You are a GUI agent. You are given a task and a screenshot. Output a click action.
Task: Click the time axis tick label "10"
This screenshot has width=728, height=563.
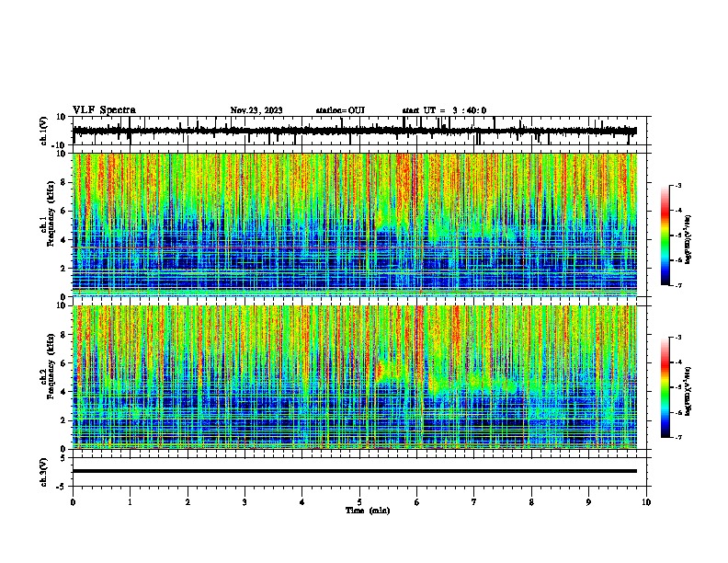pos(646,502)
